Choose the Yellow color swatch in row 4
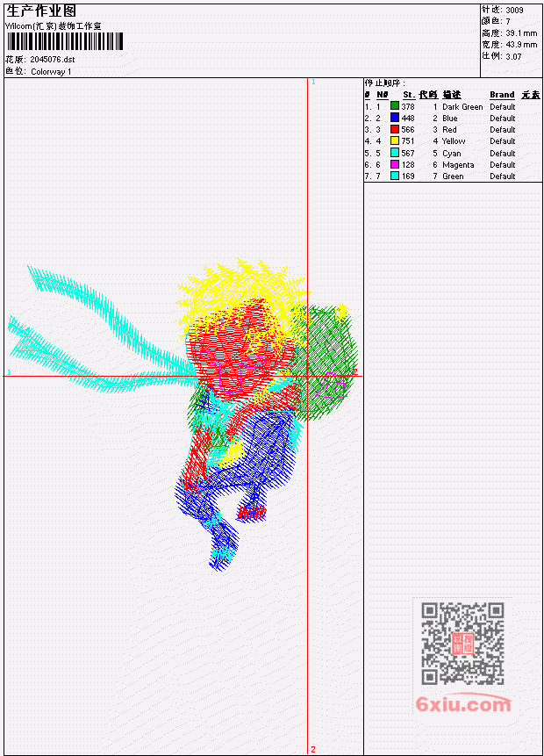The width and height of the screenshot is (544, 756). (x=395, y=140)
